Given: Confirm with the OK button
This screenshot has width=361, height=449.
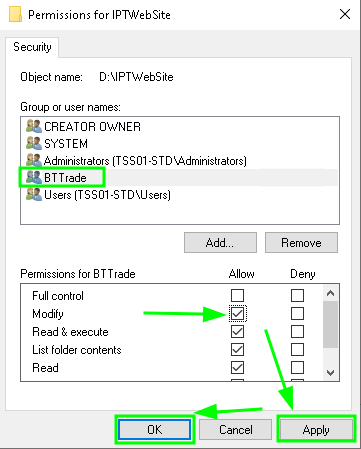Looking at the screenshot, I should (155, 430).
